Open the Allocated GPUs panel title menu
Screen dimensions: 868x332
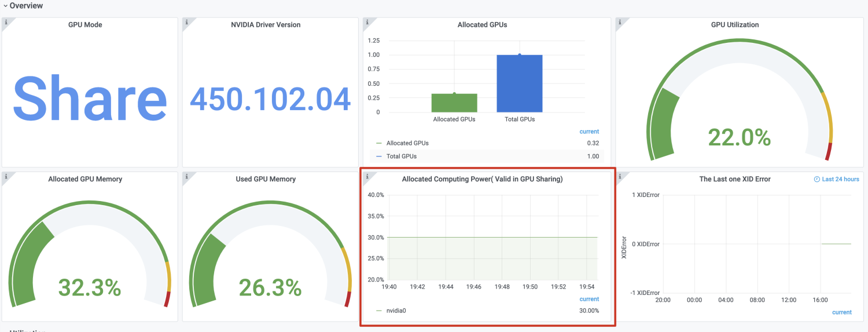pos(482,25)
